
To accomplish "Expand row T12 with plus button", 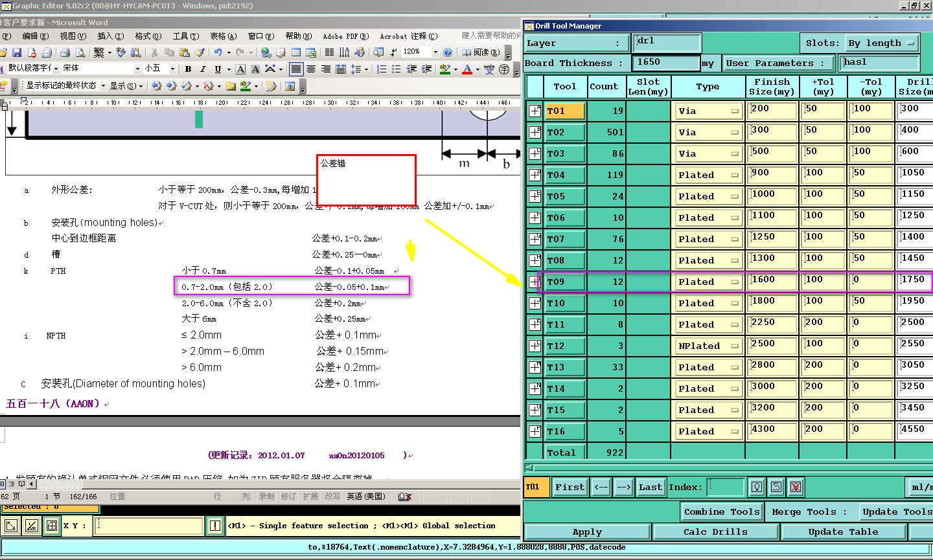I will tap(535, 346).
